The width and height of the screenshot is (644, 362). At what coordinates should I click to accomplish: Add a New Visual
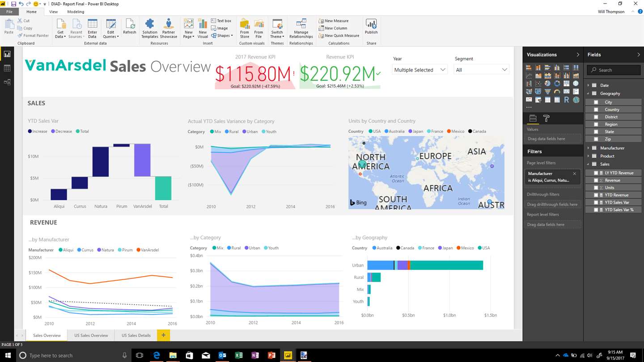203,28
